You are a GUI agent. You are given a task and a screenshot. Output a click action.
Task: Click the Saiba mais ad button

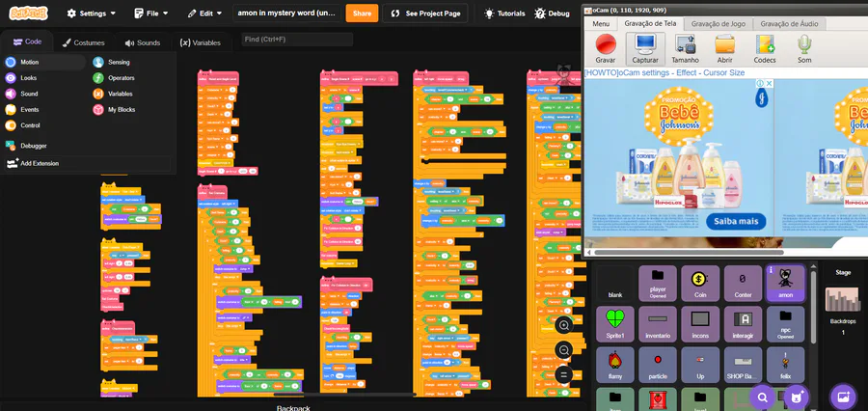[x=736, y=222]
